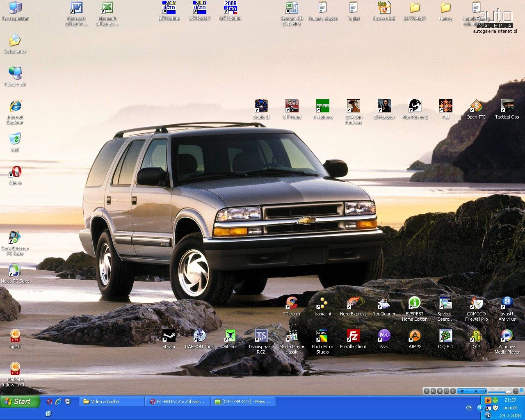
Task: Click the avast tray icon
Action: coord(488,415)
